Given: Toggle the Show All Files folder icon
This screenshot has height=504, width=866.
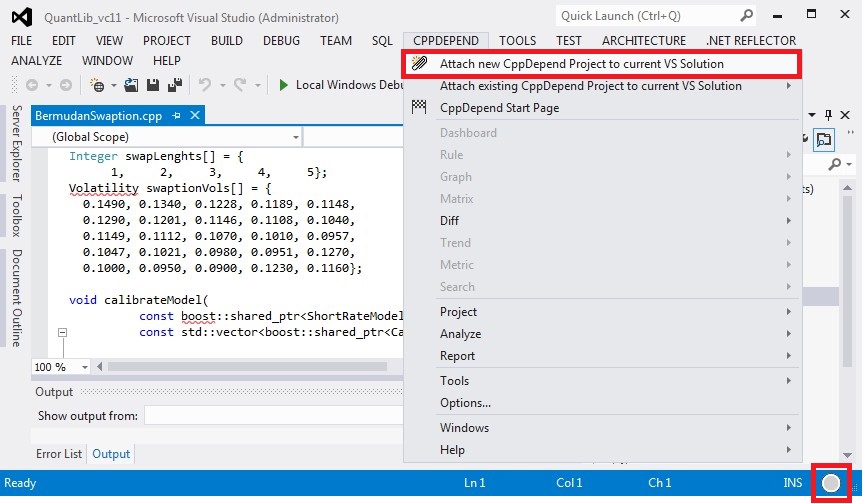Looking at the screenshot, I should pyautogui.click(x=823, y=139).
